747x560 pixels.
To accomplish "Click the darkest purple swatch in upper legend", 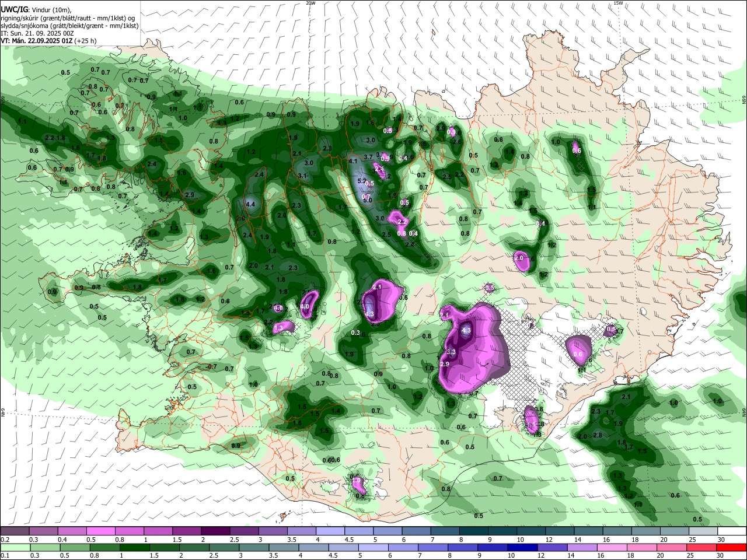I will click(x=215, y=531).
